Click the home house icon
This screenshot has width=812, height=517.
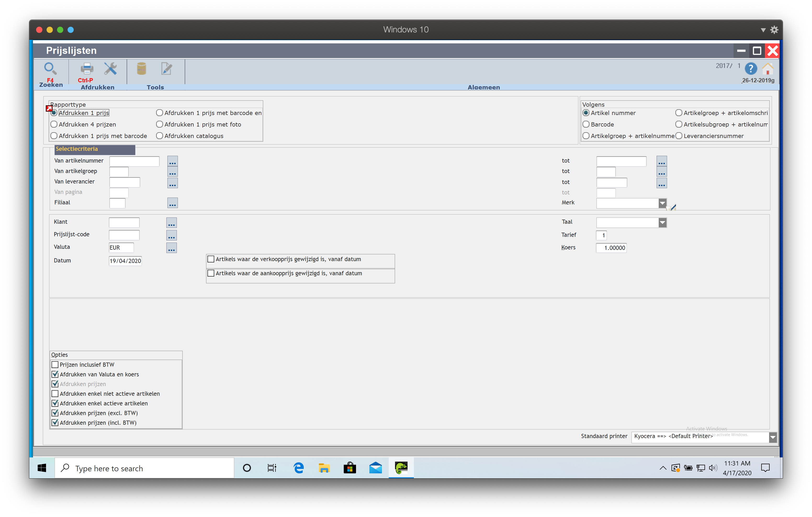768,69
